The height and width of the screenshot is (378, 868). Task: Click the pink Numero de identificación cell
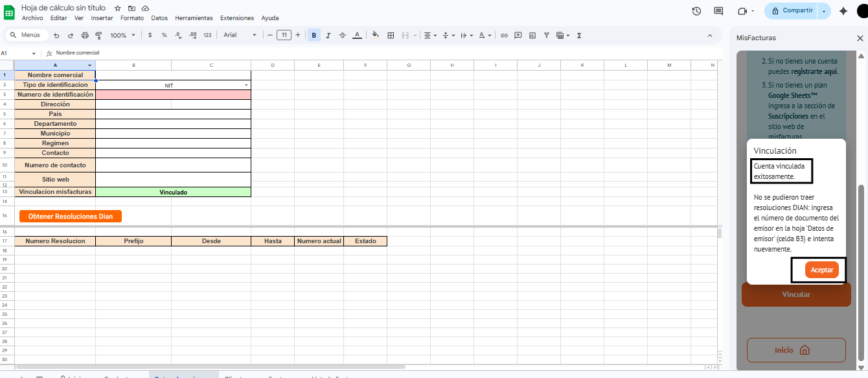[173, 95]
